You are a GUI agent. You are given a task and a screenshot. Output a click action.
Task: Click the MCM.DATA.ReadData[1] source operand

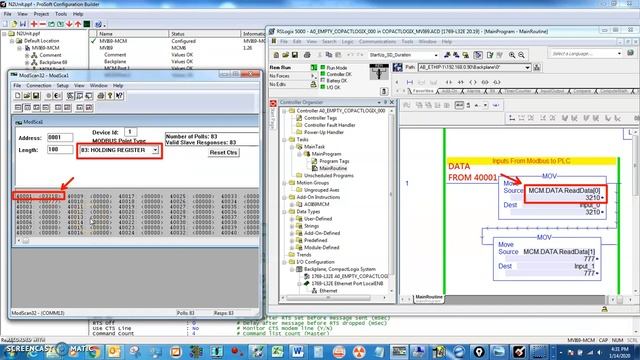coord(559,252)
